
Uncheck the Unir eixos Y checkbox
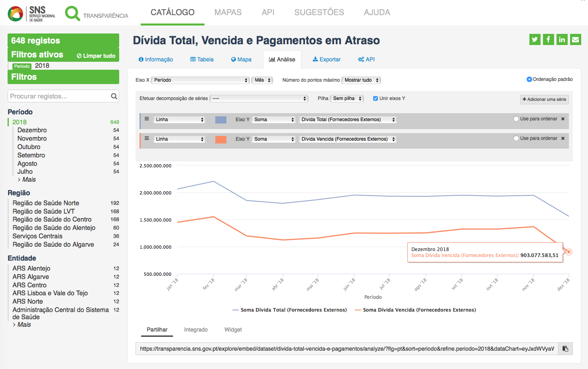click(376, 98)
